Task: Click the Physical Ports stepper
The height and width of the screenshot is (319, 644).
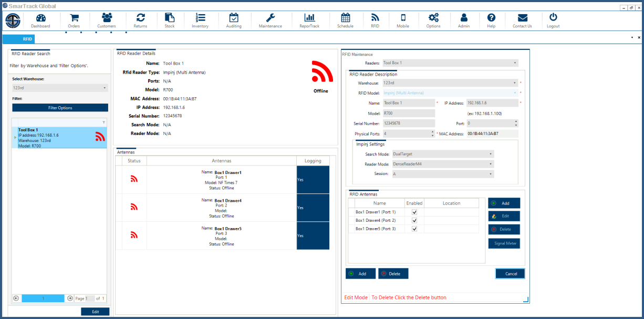Action: click(432, 133)
